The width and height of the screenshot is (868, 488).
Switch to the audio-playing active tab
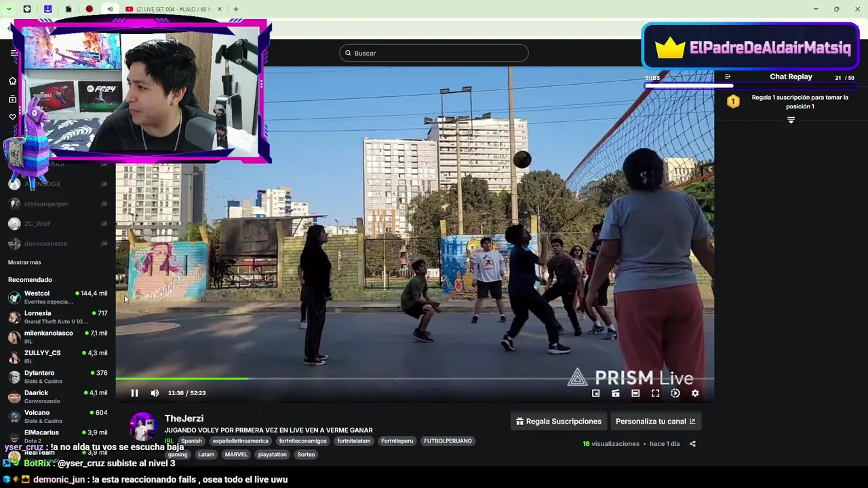tap(110, 9)
